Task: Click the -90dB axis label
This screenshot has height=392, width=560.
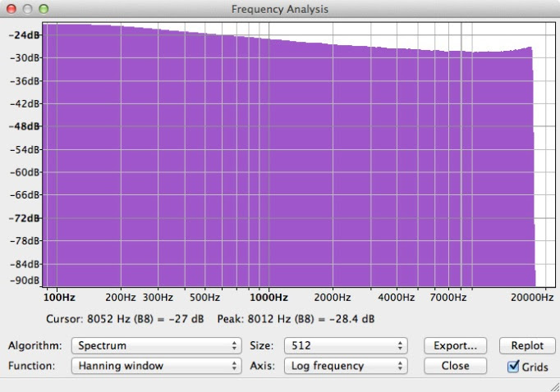Action: click(x=25, y=280)
